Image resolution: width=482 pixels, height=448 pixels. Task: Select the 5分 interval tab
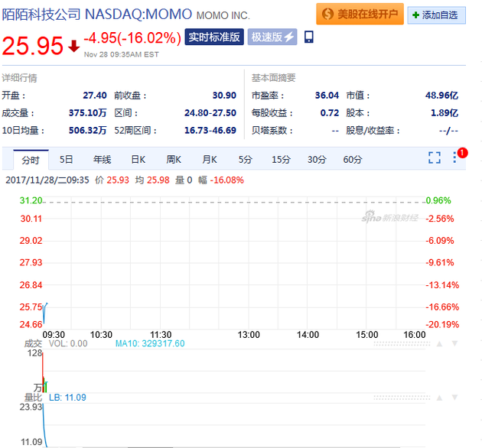tap(246, 160)
